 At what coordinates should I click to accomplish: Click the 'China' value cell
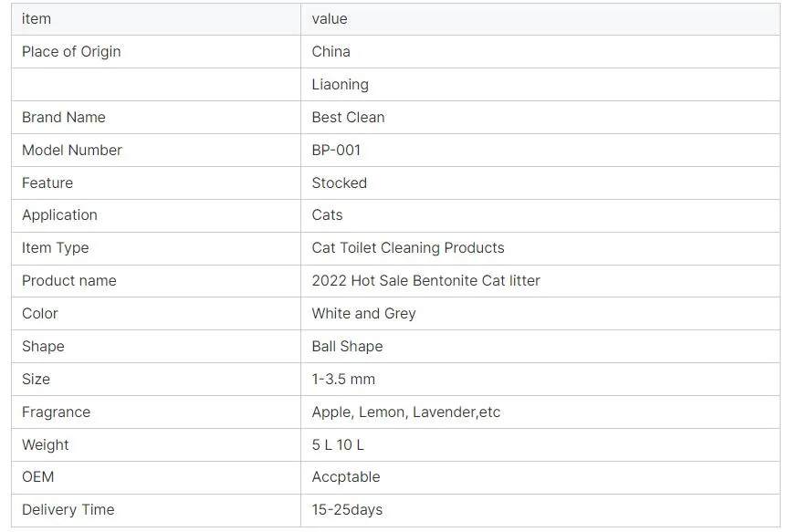331,51
